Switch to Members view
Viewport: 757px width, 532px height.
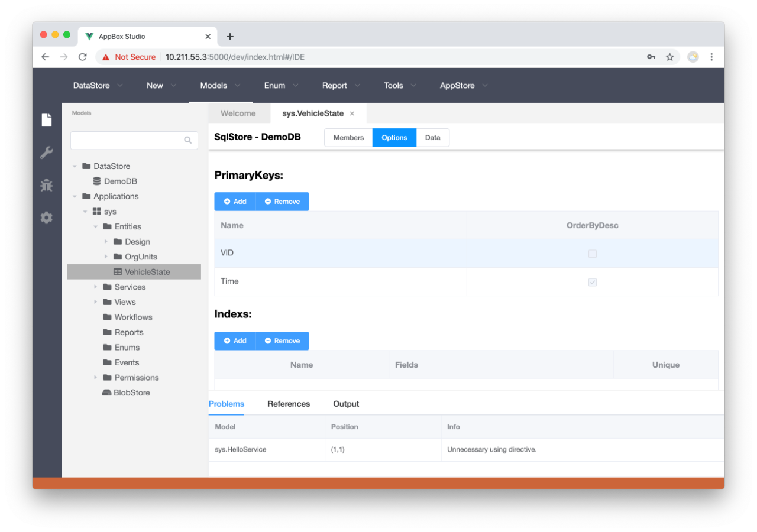click(x=348, y=138)
